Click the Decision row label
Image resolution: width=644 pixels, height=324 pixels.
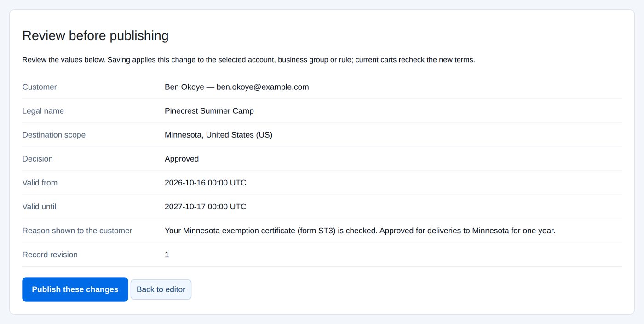[x=38, y=159]
